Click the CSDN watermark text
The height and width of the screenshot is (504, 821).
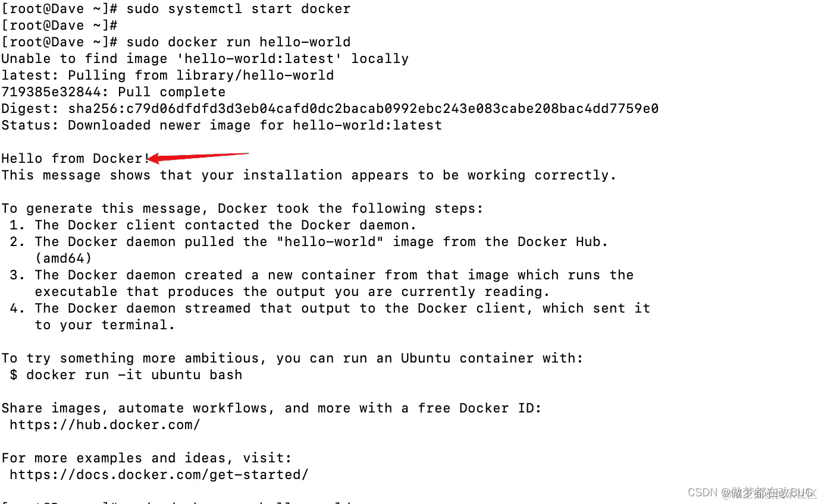(751, 492)
